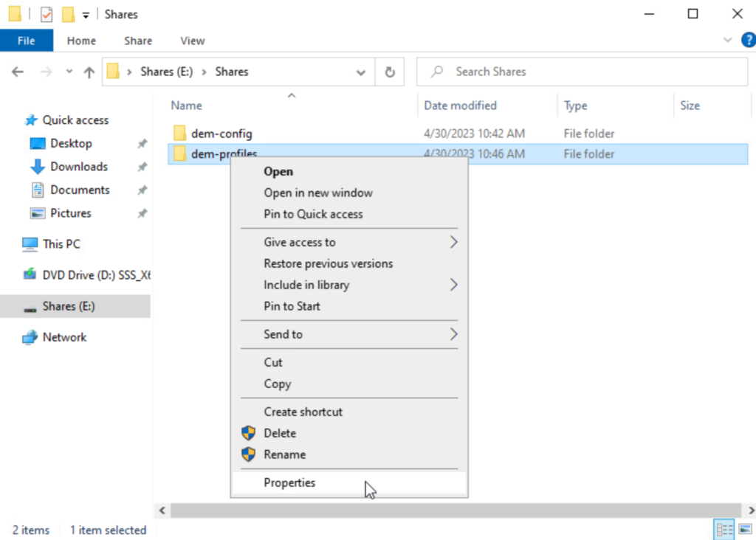Open the dem-config folder
756x540 pixels.
tap(221, 134)
